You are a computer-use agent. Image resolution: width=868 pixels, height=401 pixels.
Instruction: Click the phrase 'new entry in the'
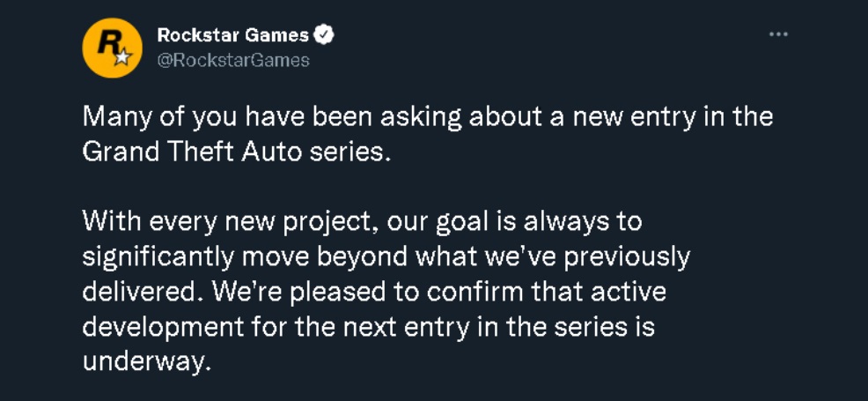pos(673,118)
